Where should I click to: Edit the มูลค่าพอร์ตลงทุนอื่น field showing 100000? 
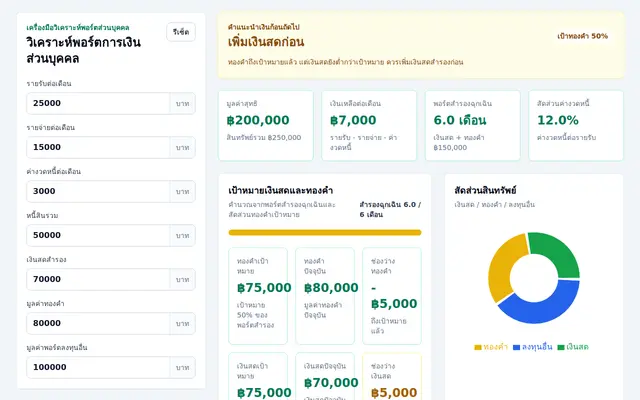(x=98, y=367)
